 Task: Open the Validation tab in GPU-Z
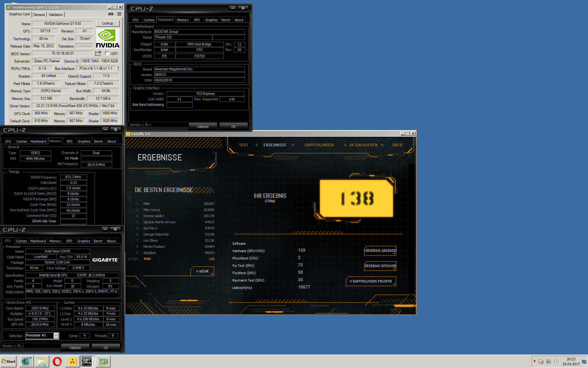pyautogui.click(x=55, y=14)
